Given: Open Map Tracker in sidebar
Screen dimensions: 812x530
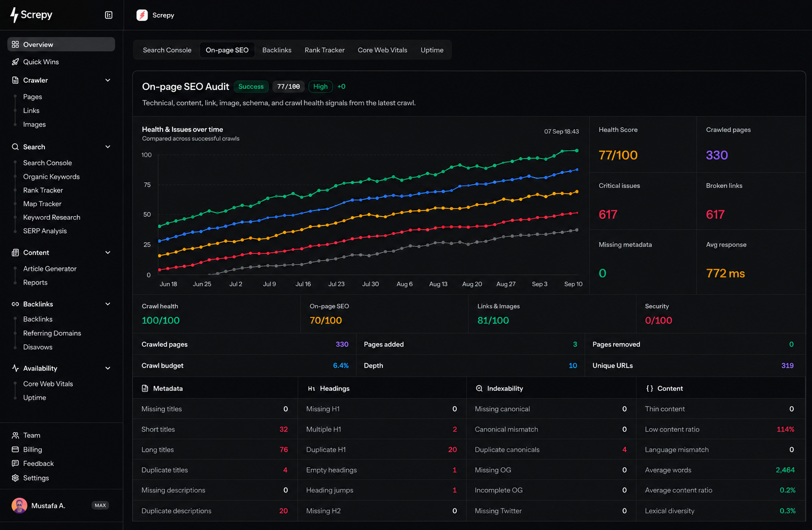Looking at the screenshot, I should tap(42, 204).
